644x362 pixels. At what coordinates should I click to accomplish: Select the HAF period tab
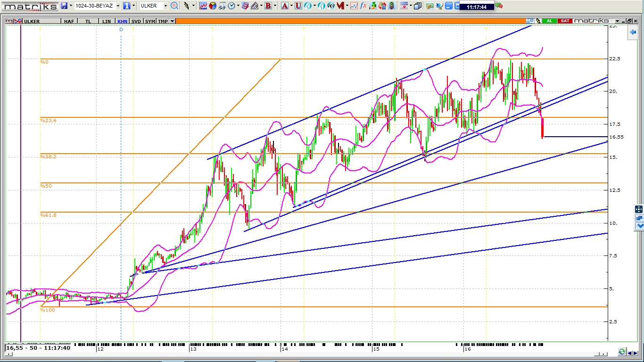click(x=69, y=21)
